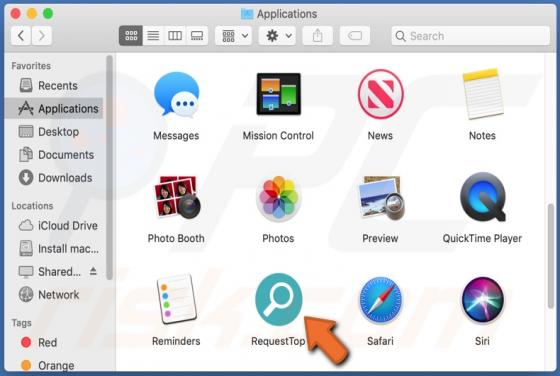The height and width of the screenshot is (376, 560).
Task: Click the Photo Booth label text
Action: tap(176, 238)
